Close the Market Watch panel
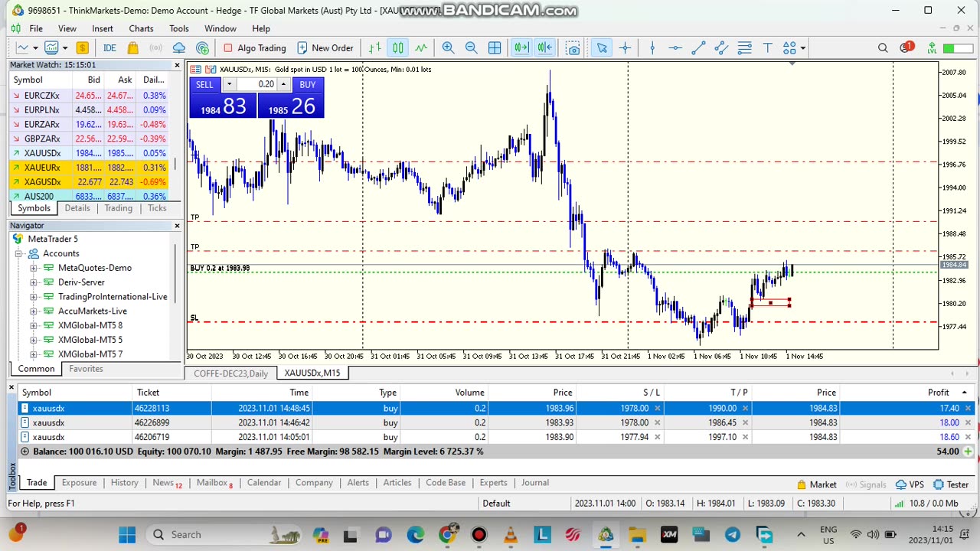 click(x=177, y=65)
